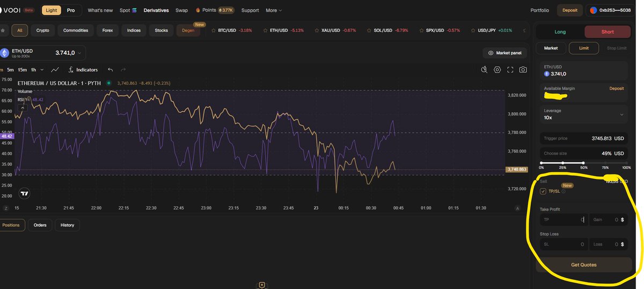This screenshot has width=644, height=289.
Task: Click the A auto-scale button on chart
Action: coord(517,208)
